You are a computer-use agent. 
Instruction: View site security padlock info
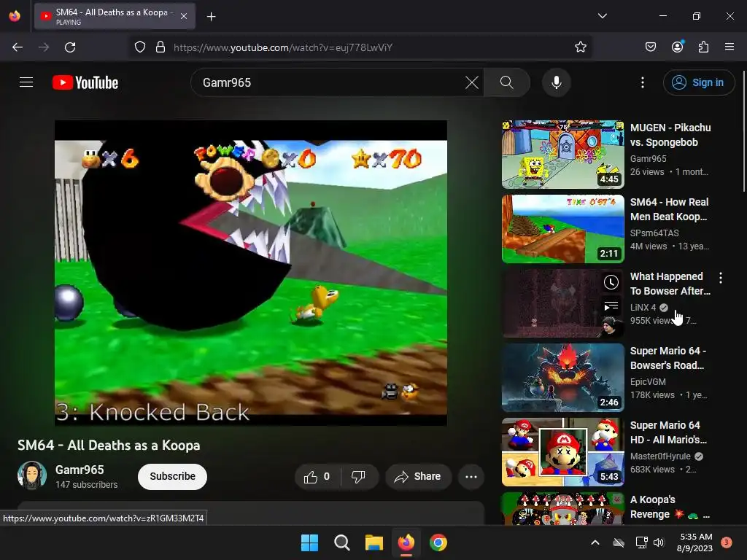(x=160, y=47)
